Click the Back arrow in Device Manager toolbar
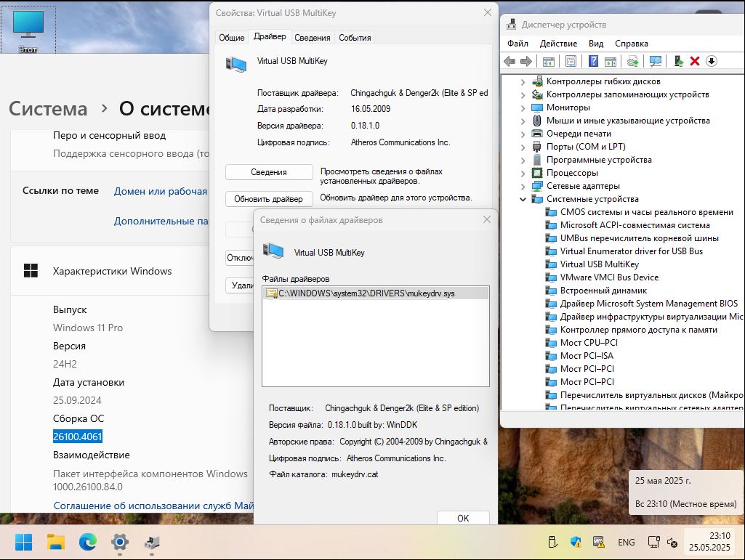This screenshot has width=745, height=560. tap(510, 61)
